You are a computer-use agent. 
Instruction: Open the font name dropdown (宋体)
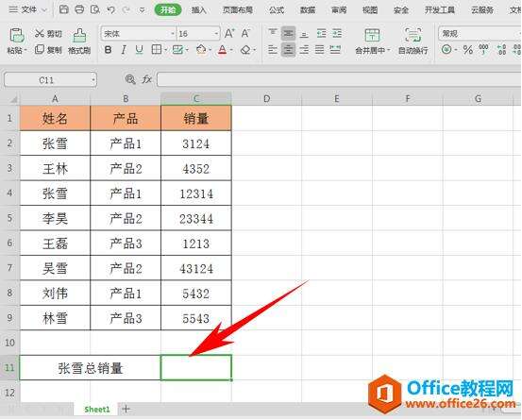click(173, 34)
